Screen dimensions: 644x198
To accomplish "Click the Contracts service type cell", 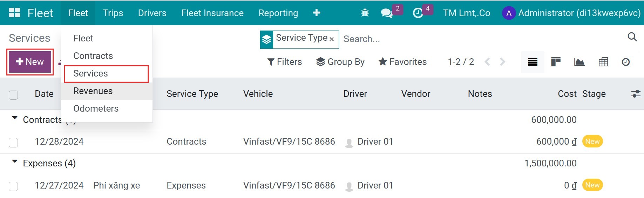I will coord(186,141).
